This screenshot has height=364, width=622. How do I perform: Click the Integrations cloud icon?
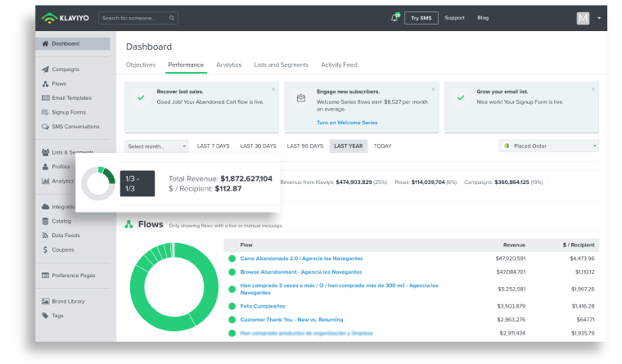coord(45,207)
